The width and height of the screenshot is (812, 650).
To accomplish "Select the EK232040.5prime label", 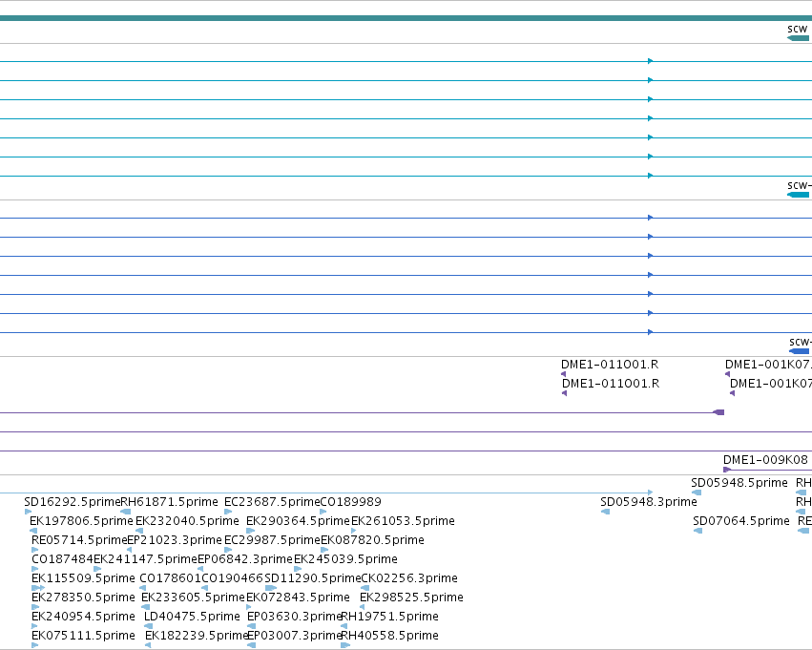I will coord(187,521).
